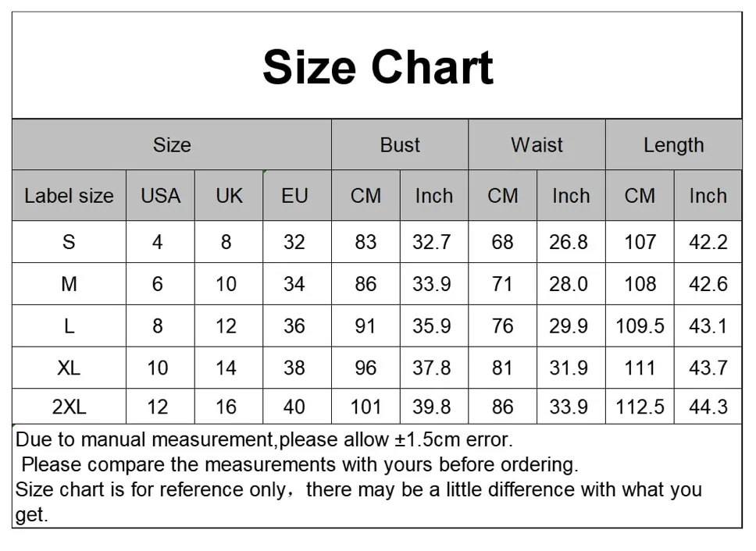The width and height of the screenshot is (756, 551).
Task: Click the merged Size header cell
Action: click(172, 144)
